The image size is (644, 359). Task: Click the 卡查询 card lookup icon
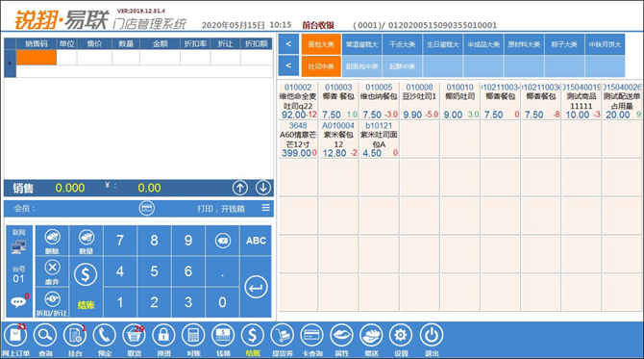pos(312,340)
